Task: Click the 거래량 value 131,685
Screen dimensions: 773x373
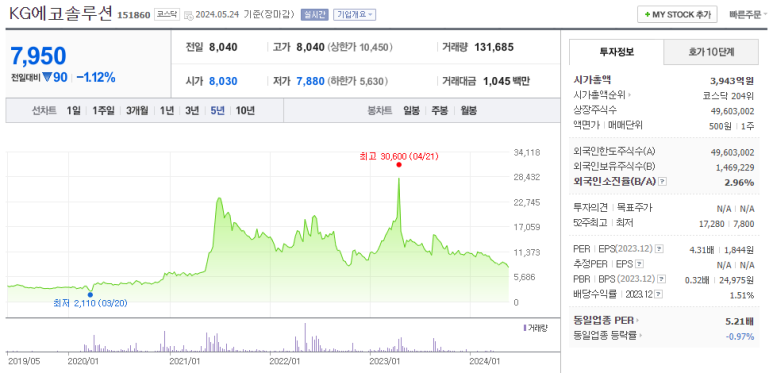Action: coord(494,47)
